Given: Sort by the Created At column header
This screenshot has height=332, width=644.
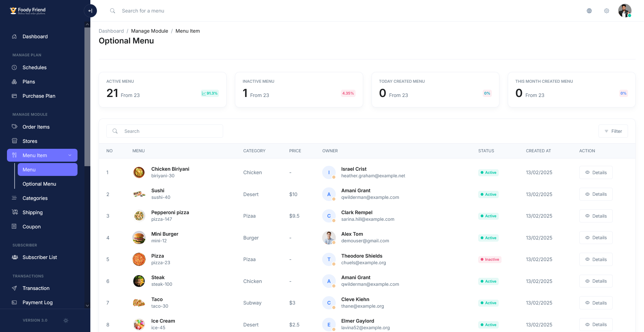Looking at the screenshot, I should [x=538, y=151].
